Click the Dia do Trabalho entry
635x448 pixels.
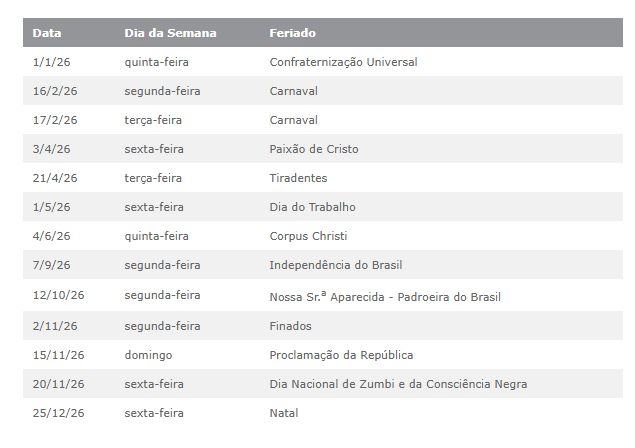point(312,207)
